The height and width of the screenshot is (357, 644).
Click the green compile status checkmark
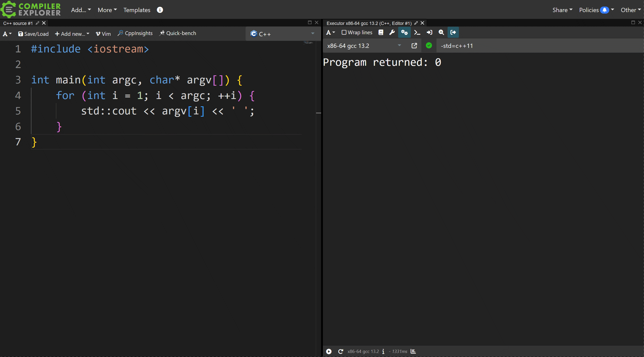429,46
